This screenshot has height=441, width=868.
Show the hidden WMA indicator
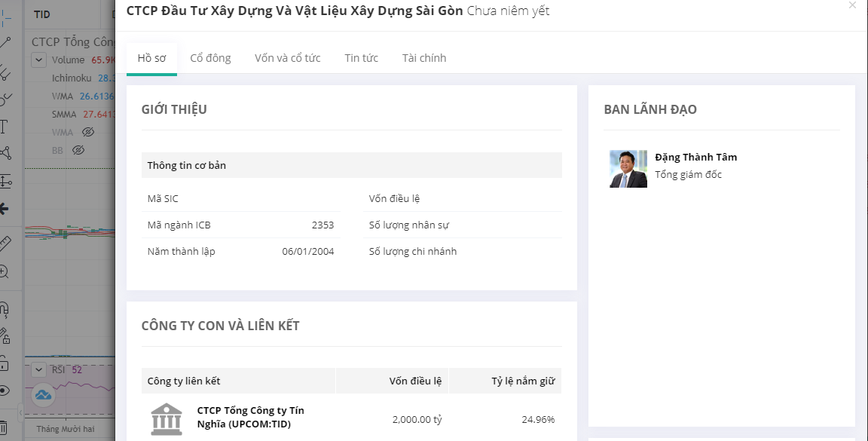tap(88, 132)
